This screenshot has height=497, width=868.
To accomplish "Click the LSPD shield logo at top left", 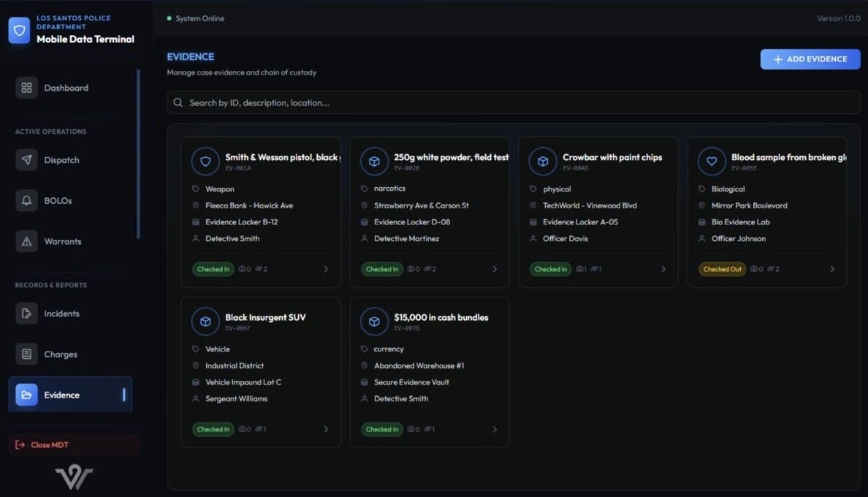I will 18,30.
